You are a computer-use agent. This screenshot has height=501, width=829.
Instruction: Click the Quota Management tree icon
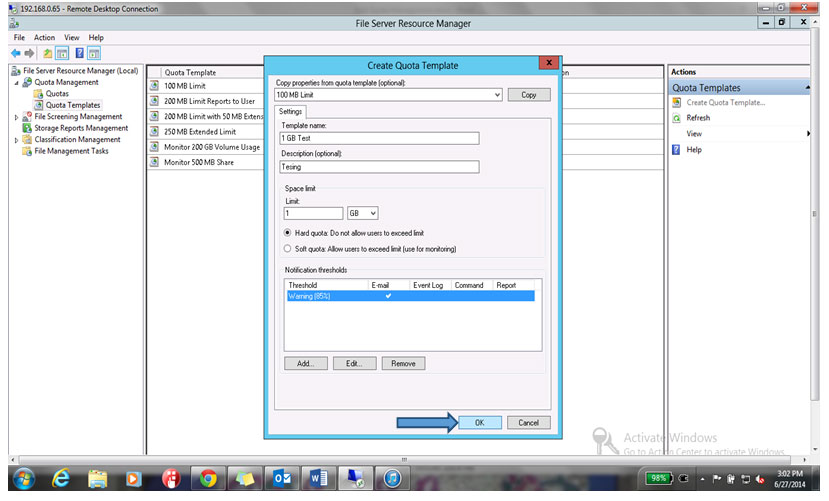pyautogui.click(x=27, y=82)
